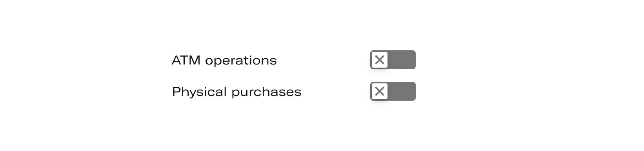Image resolution: width=644 pixels, height=151 pixels.
Task: Click the ATM operations label text
Action: (x=224, y=61)
